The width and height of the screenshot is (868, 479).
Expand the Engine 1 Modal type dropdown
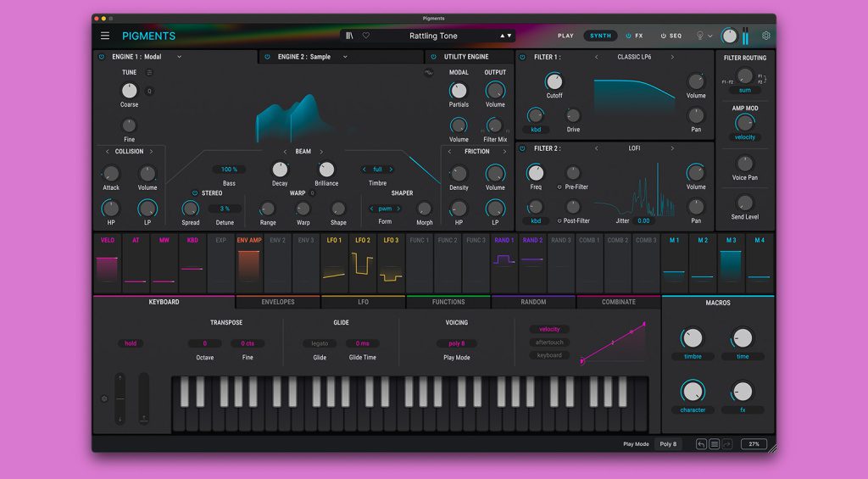click(180, 57)
